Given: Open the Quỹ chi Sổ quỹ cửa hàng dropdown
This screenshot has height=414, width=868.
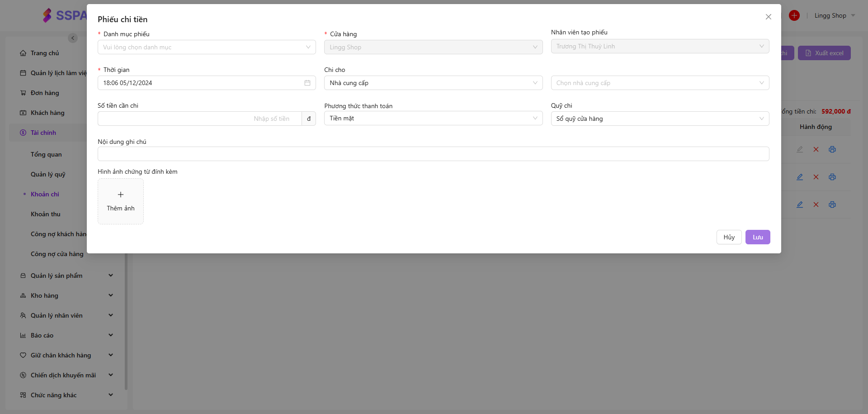Looking at the screenshot, I should [x=660, y=119].
